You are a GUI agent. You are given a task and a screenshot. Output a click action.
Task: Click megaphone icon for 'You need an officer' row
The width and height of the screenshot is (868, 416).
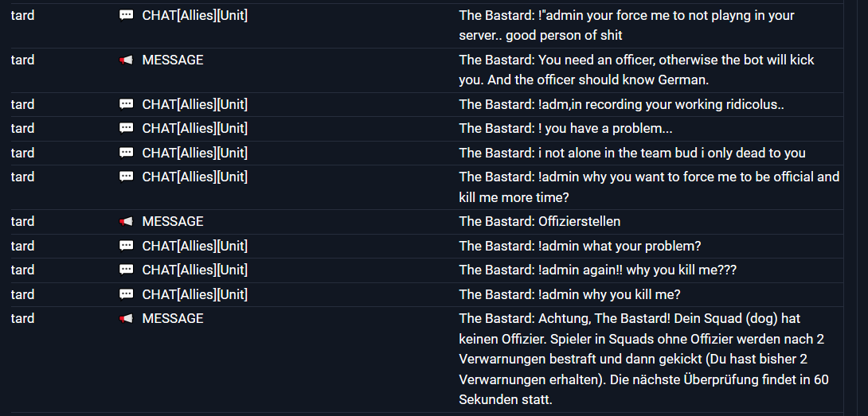click(126, 60)
